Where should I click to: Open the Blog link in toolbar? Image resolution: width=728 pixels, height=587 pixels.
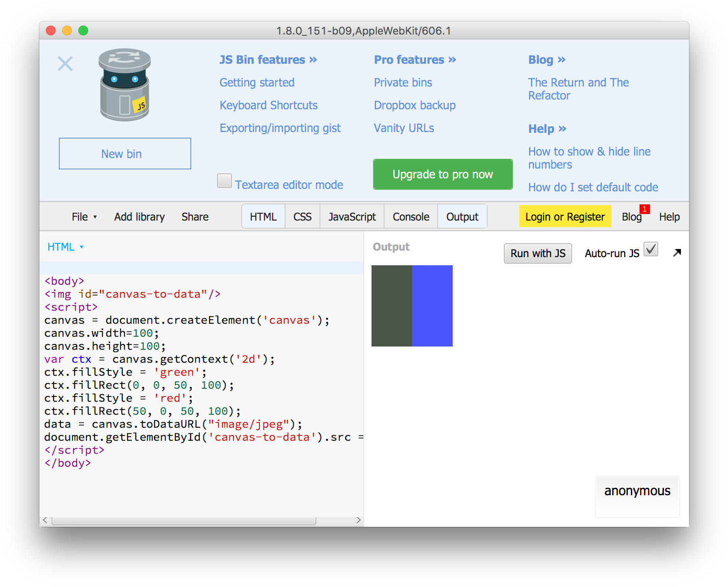pos(632,217)
